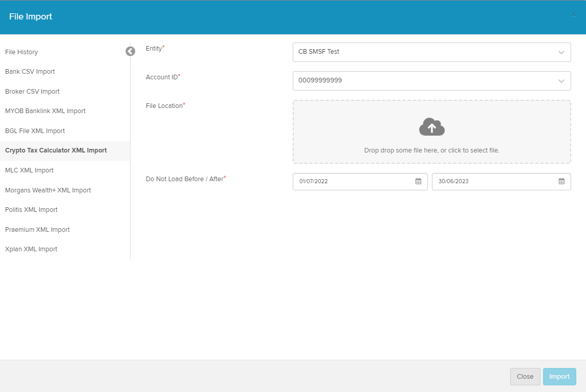The image size is (586, 392).
Task: Open Morgans Wealth+ XML Import
Action: (48, 190)
